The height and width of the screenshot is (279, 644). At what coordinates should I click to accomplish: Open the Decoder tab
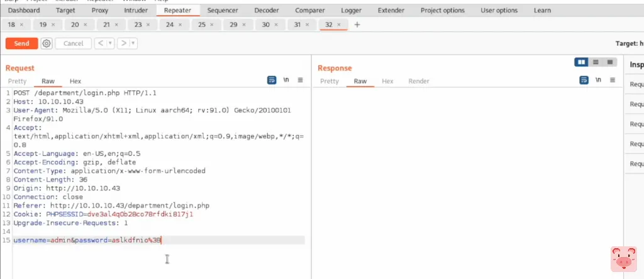(x=267, y=10)
